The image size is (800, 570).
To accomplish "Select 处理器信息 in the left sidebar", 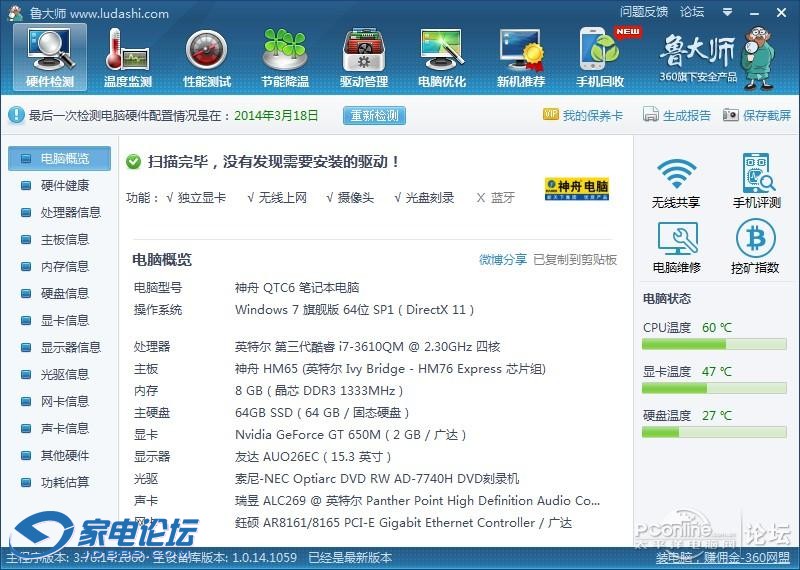I will 70,212.
